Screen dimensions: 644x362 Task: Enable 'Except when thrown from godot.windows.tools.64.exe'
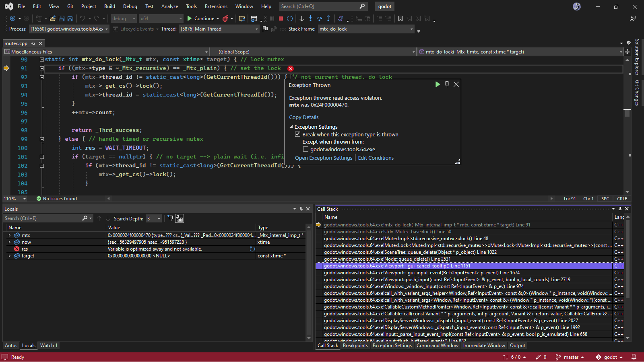pos(306,149)
